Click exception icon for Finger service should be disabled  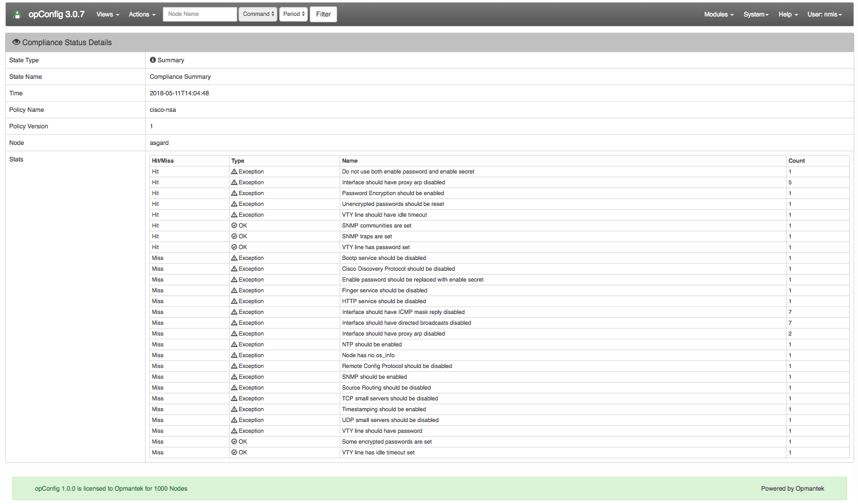tap(234, 290)
